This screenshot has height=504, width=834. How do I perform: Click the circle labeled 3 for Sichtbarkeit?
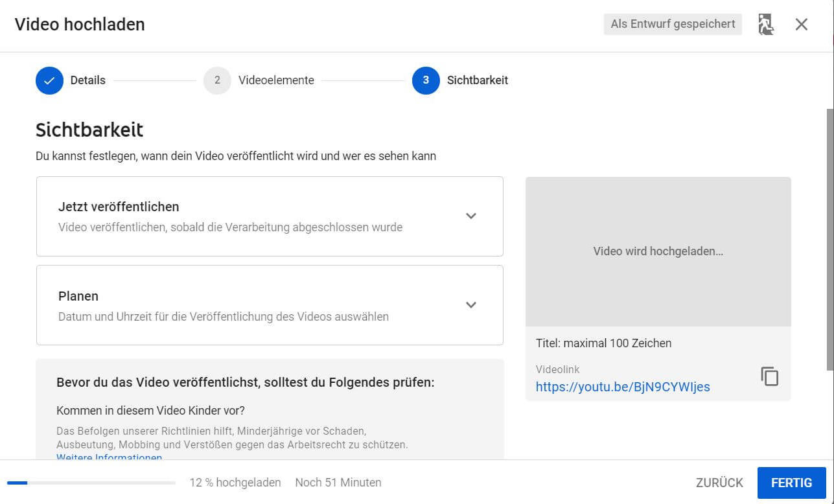coord(424,80)
